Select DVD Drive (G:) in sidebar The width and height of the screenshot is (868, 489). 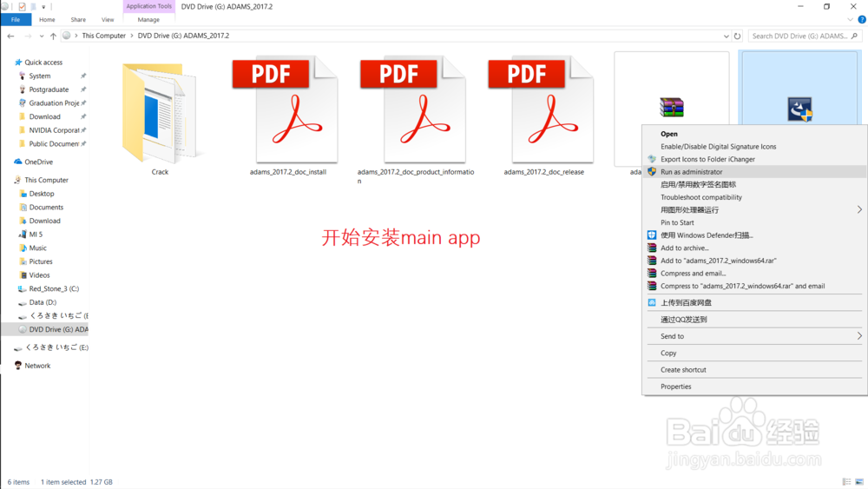(x=58, y=329)
